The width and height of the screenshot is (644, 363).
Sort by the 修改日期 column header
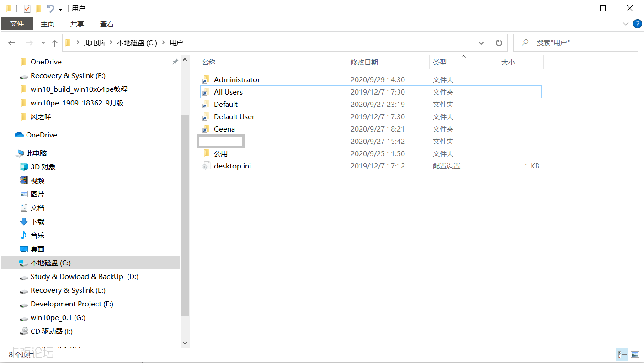[x=364, y=63]
